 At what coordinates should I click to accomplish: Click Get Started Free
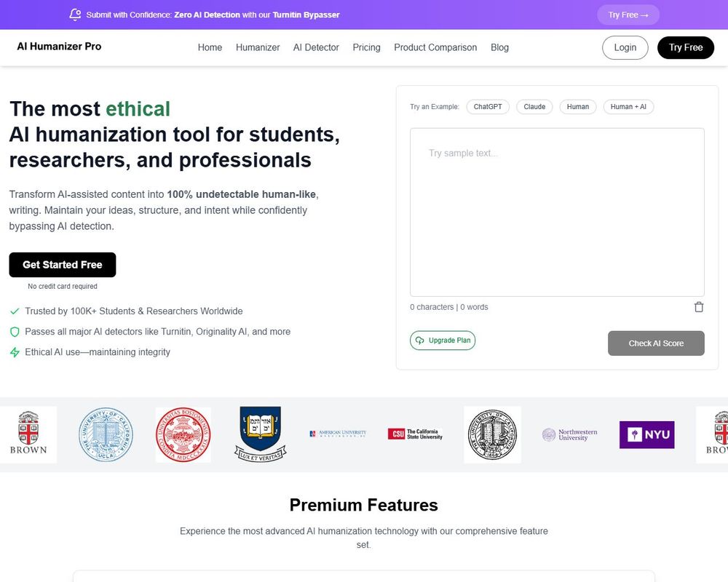(x=62, y=265)
